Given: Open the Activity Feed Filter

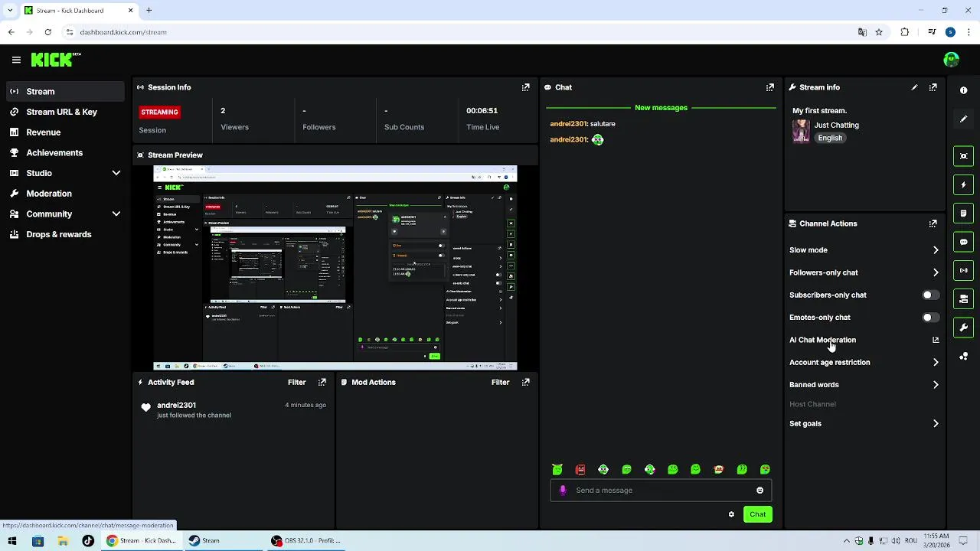Looking at the screenshot, I should tap(296, 382).
